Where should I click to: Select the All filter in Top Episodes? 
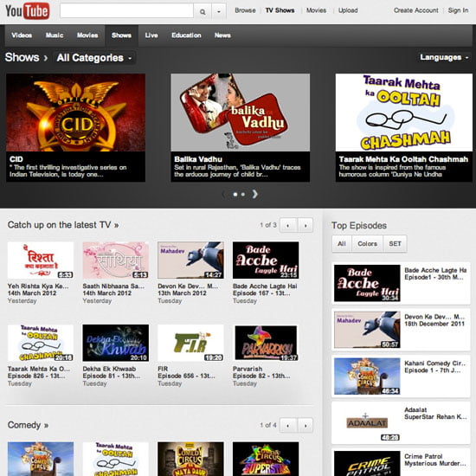(342, 244)
